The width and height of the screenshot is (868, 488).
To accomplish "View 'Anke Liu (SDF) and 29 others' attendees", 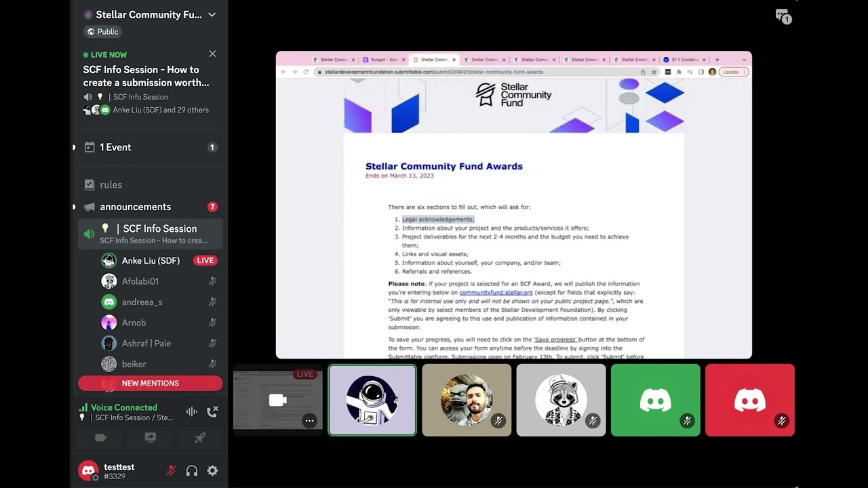I will [161, 110].
